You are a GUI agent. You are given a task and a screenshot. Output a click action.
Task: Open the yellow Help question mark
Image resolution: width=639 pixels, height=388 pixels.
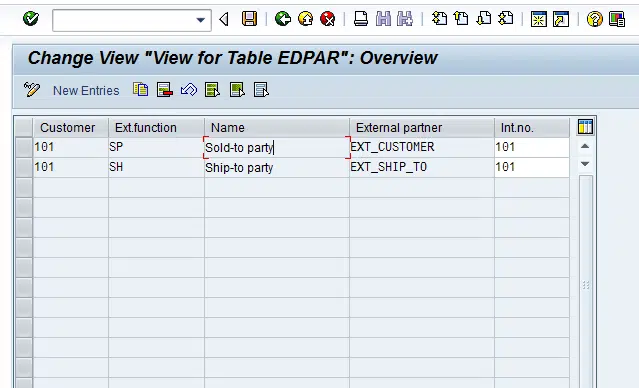pos(595,19)
